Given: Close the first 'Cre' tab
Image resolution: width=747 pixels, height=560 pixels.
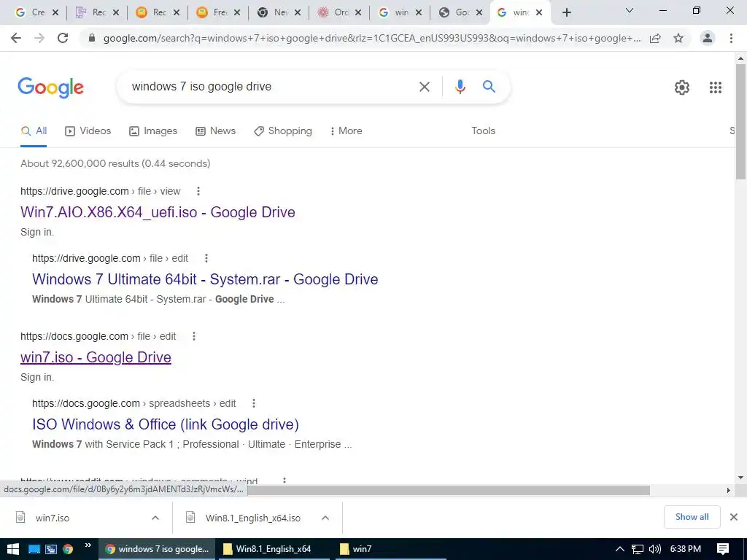Looking at the screenshot, I should pos(55,12).
